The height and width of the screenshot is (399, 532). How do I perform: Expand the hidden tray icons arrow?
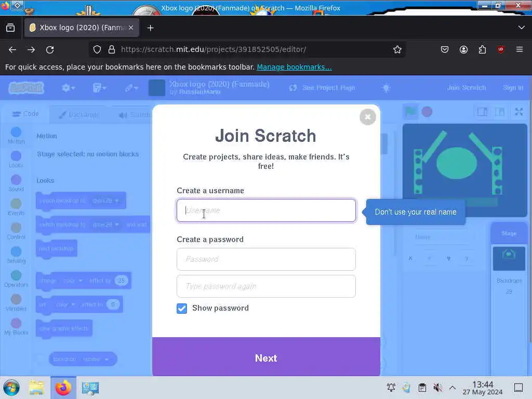tap(453, 388)
